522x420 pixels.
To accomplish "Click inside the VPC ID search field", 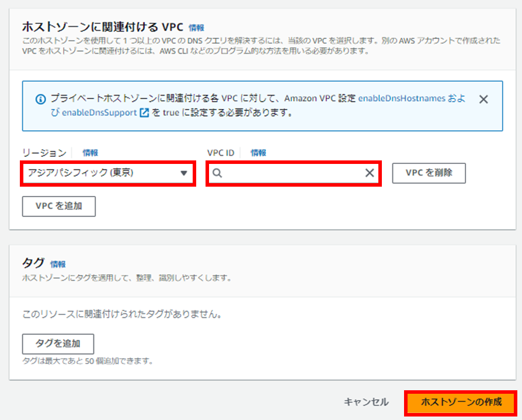I will (x=292, y=173).
